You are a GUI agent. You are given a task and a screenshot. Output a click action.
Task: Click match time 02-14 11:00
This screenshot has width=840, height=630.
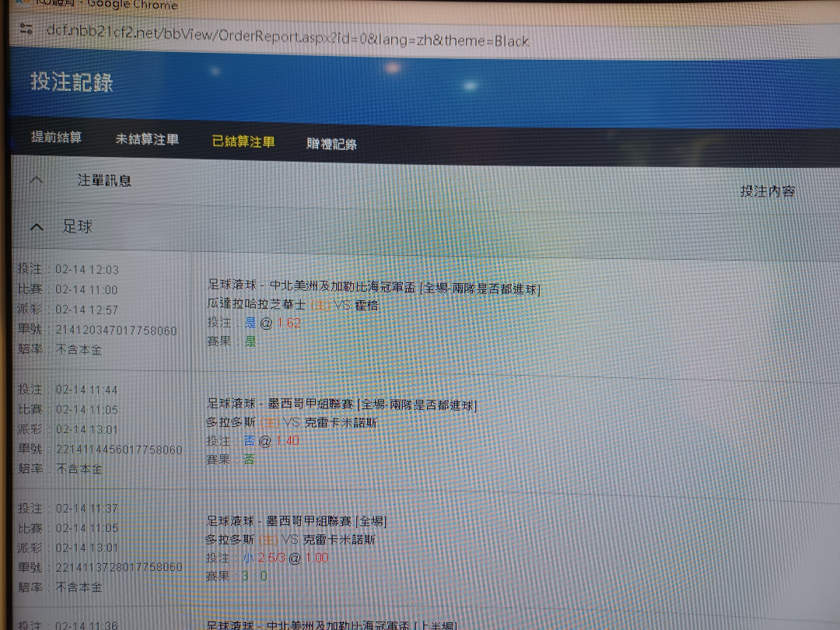click(86, 290)
